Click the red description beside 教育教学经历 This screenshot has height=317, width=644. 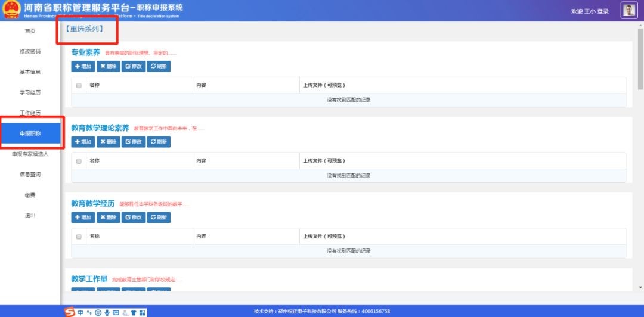tap(155, 204)
